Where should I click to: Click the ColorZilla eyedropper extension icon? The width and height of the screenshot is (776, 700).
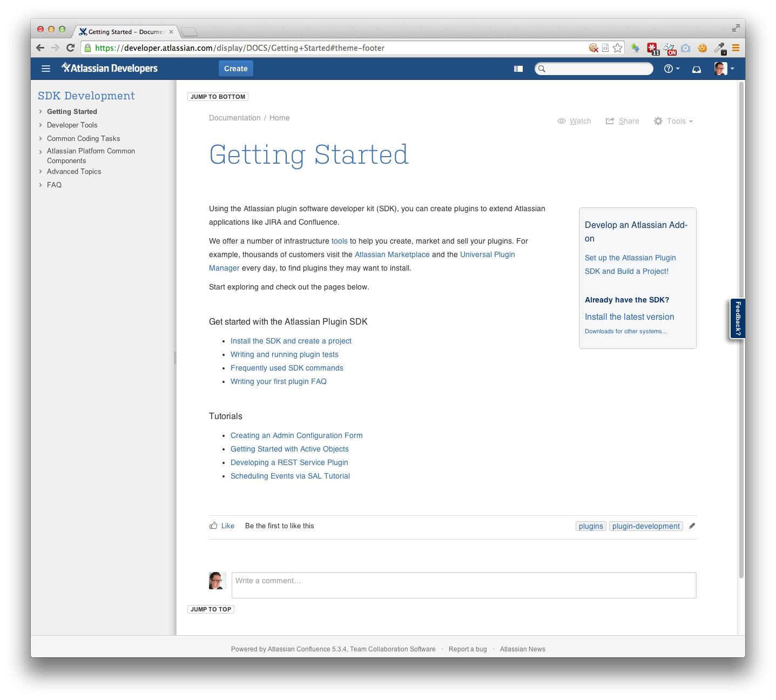pos(720,48)
